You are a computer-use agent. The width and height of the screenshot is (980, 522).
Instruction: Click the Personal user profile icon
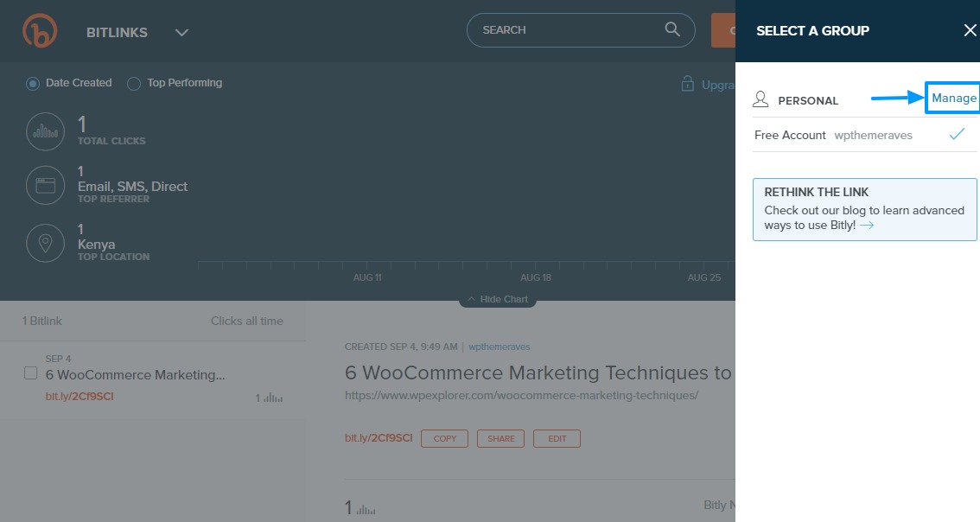(x=760, y=99)
